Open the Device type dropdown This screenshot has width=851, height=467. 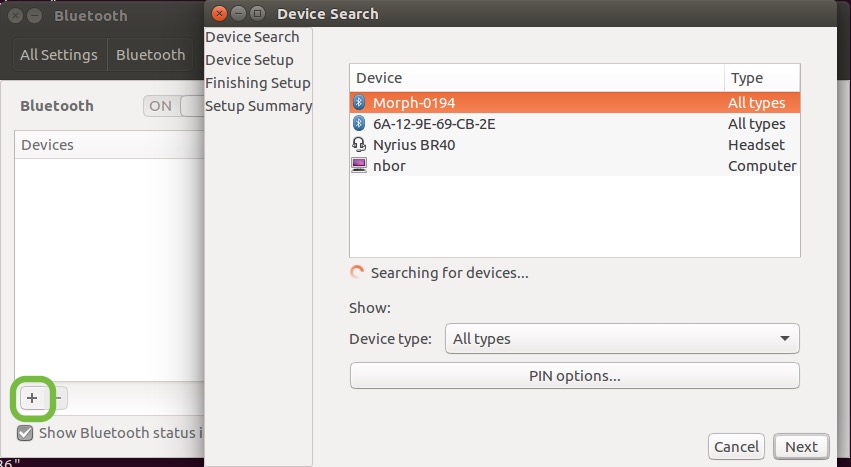click(x=622, y=338)
